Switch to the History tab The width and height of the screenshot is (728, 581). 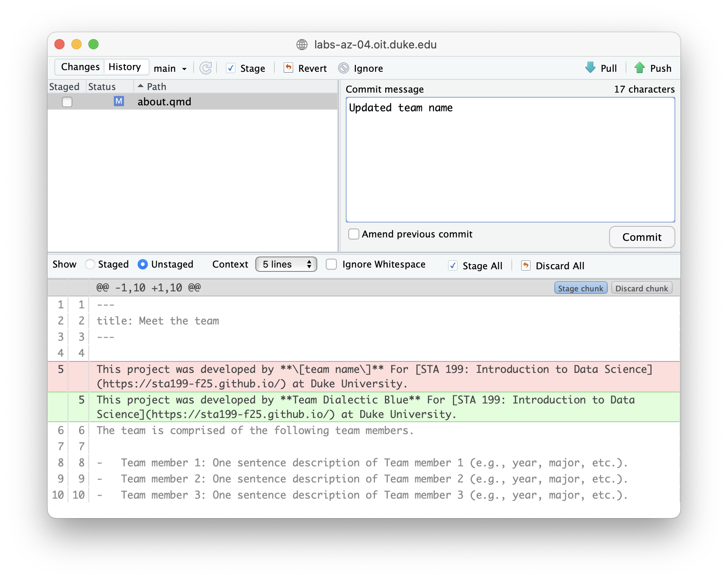(x=125, y=67)
